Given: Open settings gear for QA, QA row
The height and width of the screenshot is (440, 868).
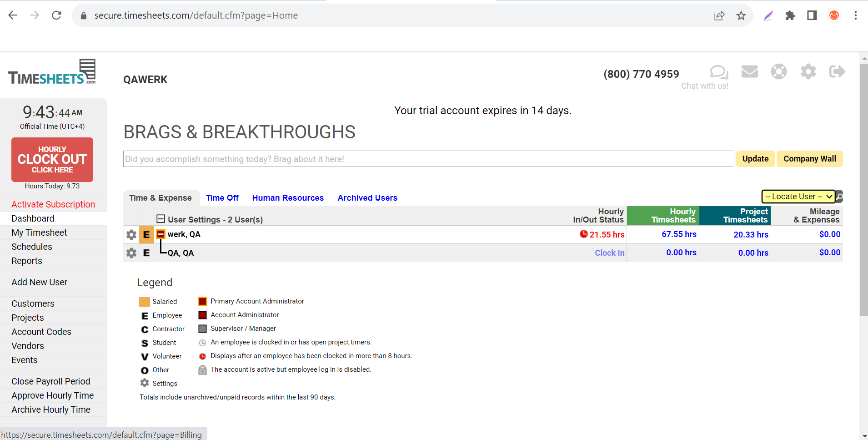Looking at the screenshot, I should coord(131,253).
